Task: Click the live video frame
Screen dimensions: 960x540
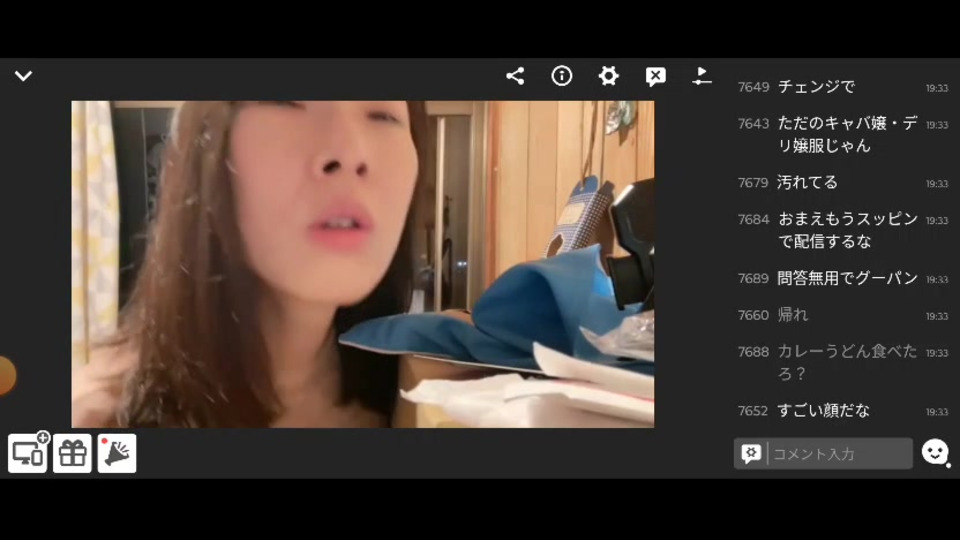Action: (362, 264)
